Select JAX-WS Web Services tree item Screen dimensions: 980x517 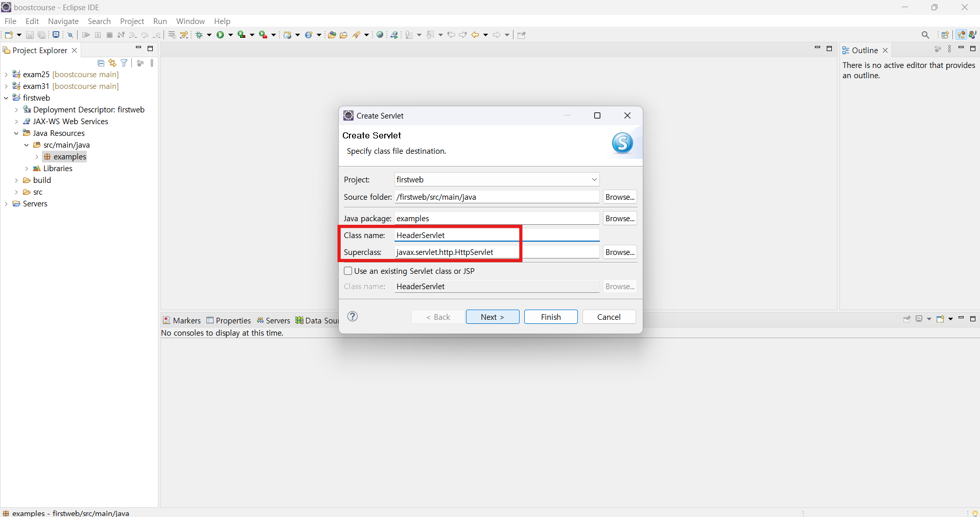[65, 122]
